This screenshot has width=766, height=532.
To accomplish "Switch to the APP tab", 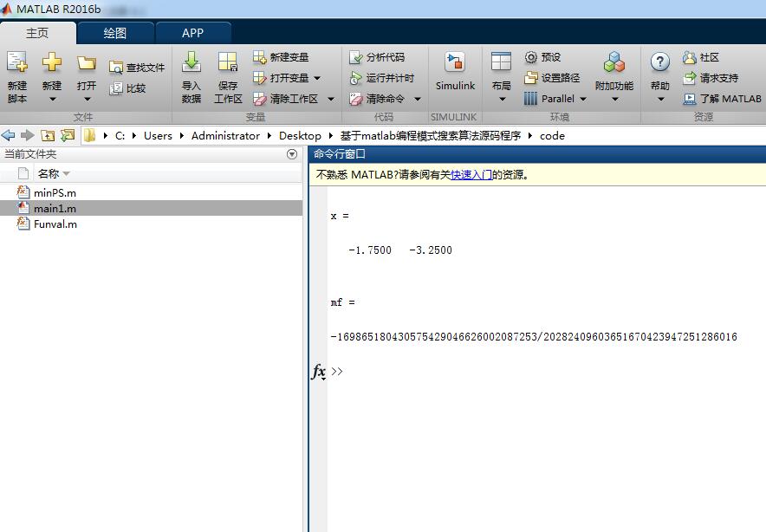I will point(193,33).
